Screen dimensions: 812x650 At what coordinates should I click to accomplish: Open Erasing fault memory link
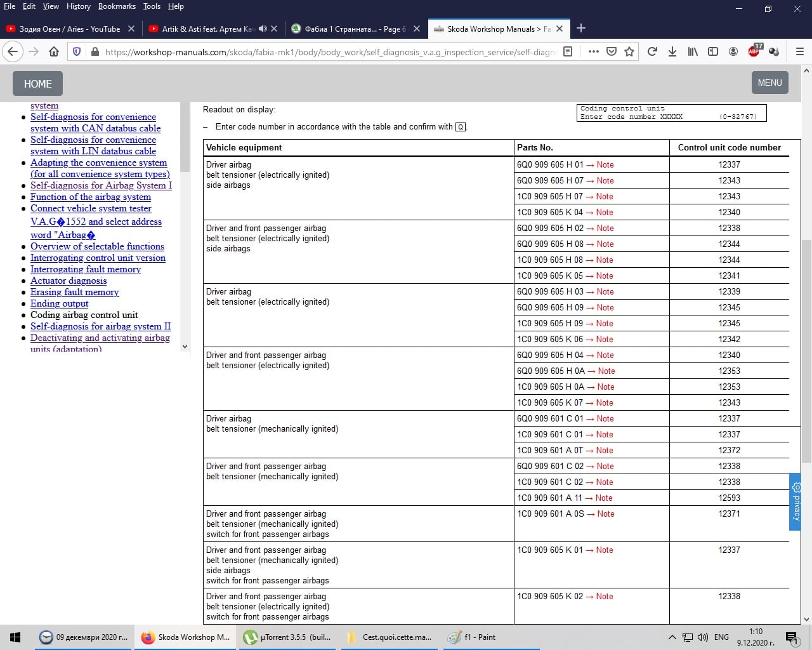tap(75, 292)
